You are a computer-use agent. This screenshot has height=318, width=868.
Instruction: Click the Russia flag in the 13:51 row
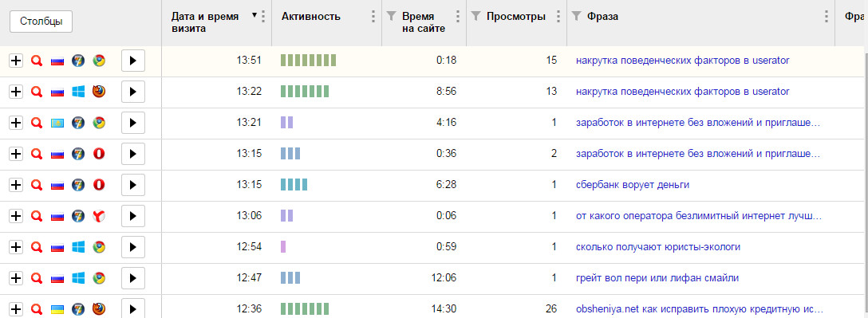pyautogui.click(x=57, y=61)
